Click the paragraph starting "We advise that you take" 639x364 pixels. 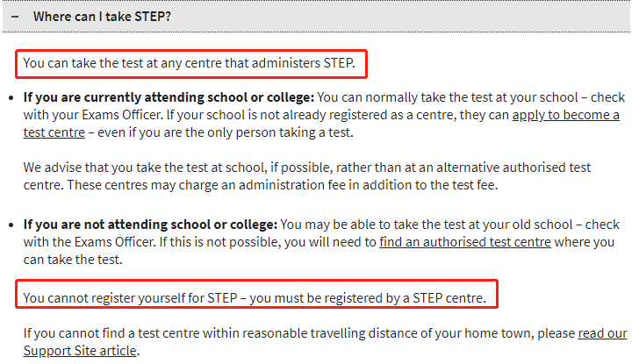point(307,176)
